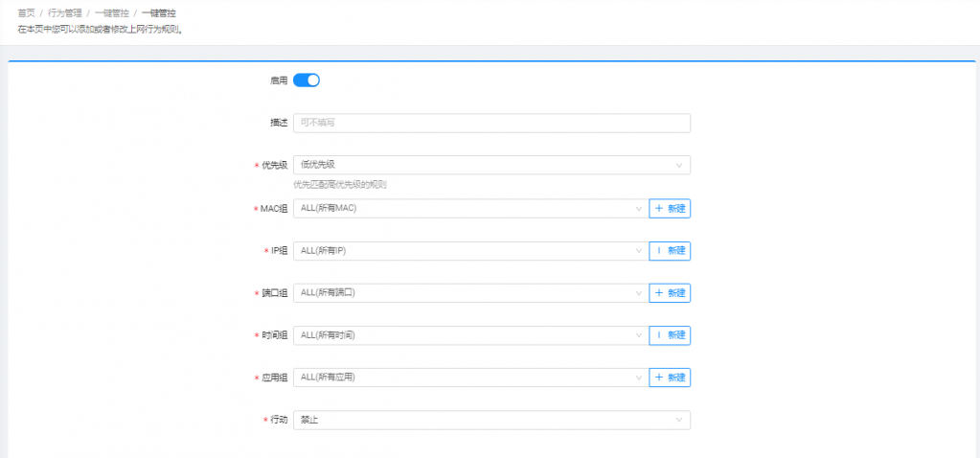The width and height of the screenshot is (980, 458).
Task: Click 新建 button next to 端口组
Action: point(670,292)
